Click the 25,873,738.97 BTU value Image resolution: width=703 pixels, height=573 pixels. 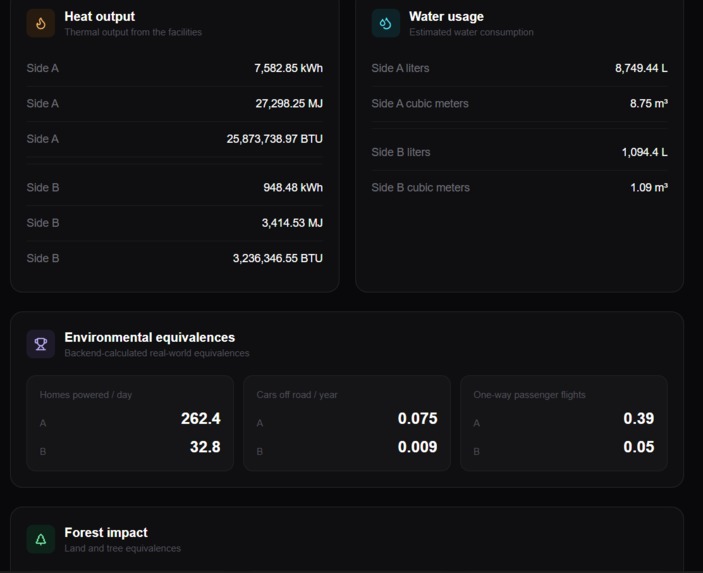274,139
